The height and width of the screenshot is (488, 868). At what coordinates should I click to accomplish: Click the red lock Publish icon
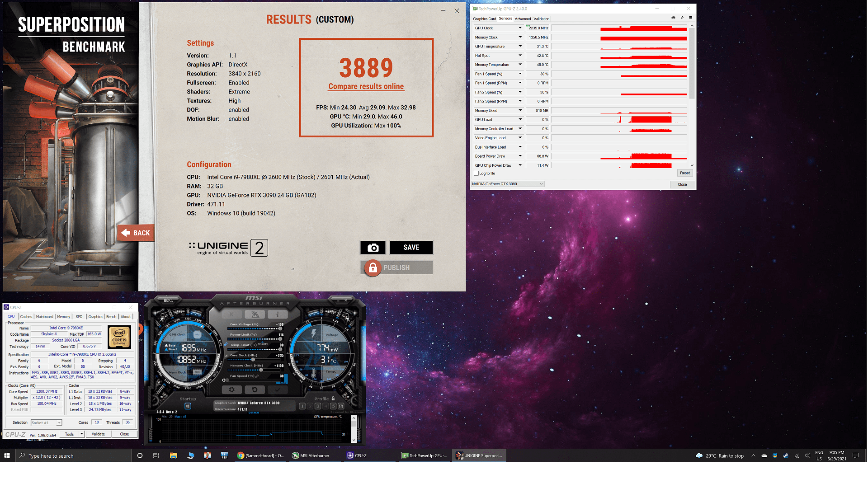[373, 268]
